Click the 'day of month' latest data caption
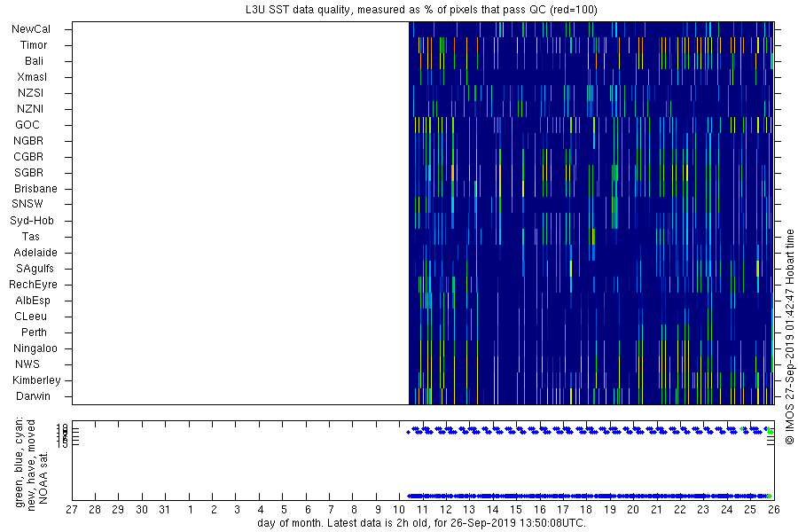 pos(421,523)
